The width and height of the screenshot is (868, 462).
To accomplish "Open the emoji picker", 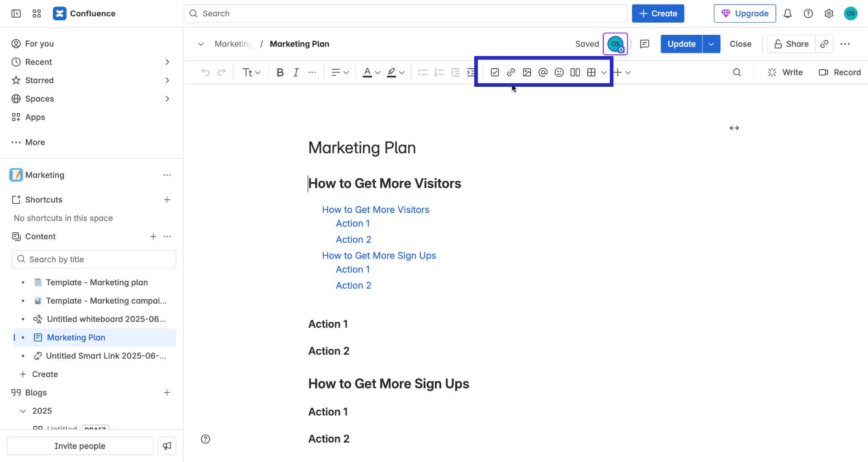I will [x=559, y=72].
